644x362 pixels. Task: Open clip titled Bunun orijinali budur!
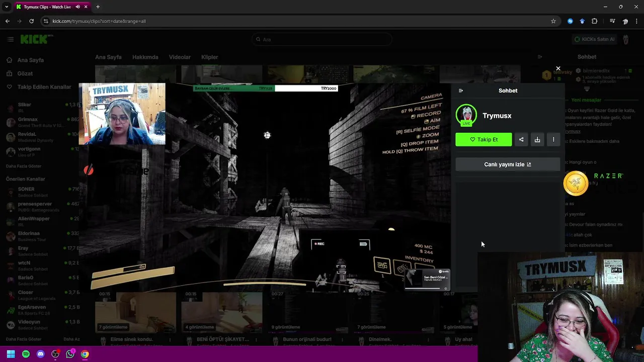pos(307,339)
